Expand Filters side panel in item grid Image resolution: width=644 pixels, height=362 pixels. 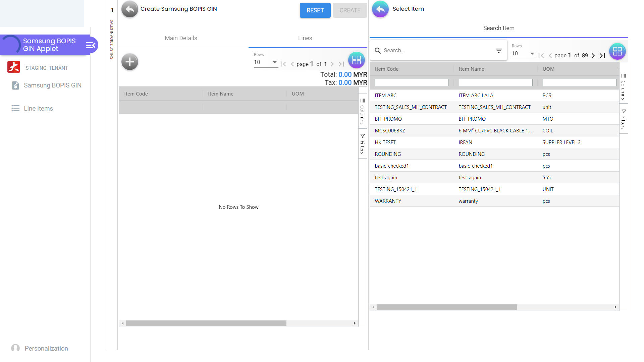pyautogui.click(x=623, y=119)
